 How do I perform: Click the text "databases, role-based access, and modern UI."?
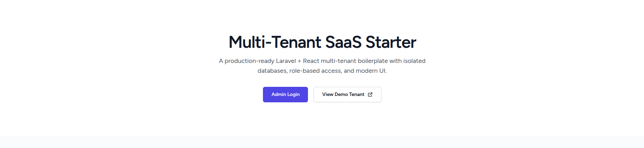322,71
